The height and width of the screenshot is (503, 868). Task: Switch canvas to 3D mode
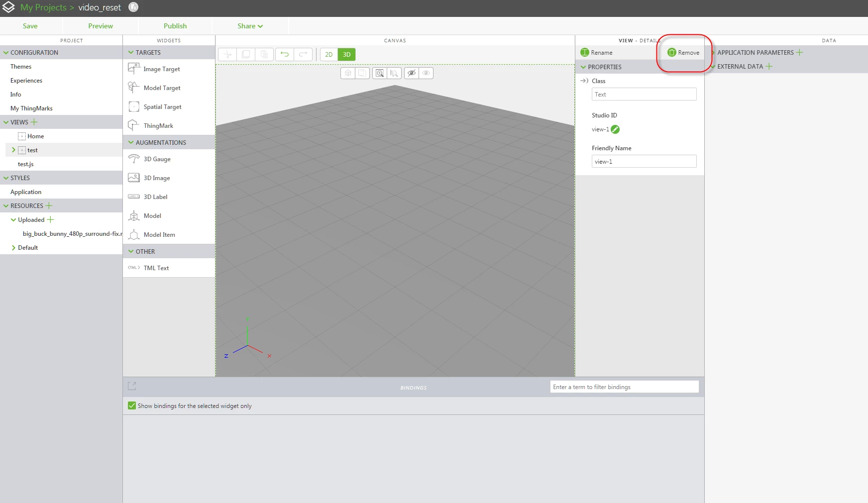pyautogui.click(x=347, y=55)
